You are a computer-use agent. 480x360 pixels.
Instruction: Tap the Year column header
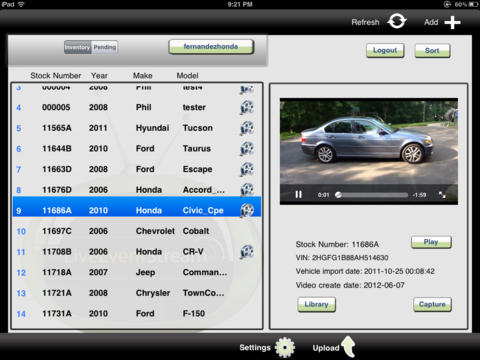(x=99, y=76)
